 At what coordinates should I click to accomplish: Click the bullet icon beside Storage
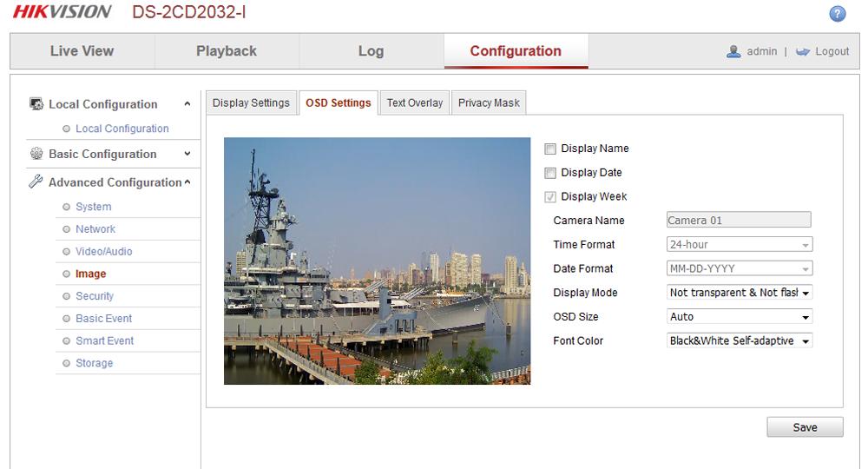point(67,363)
